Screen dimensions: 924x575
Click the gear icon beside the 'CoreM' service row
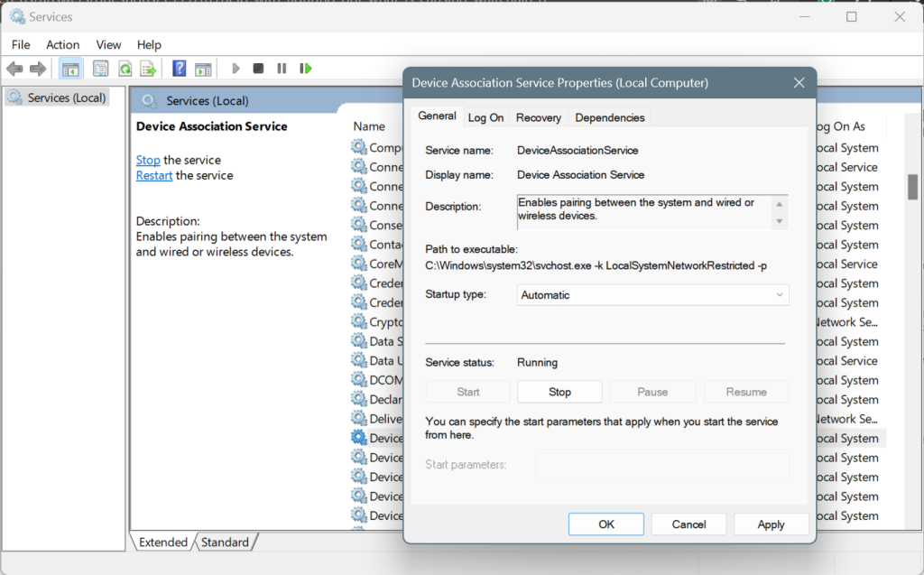[359, 263]
